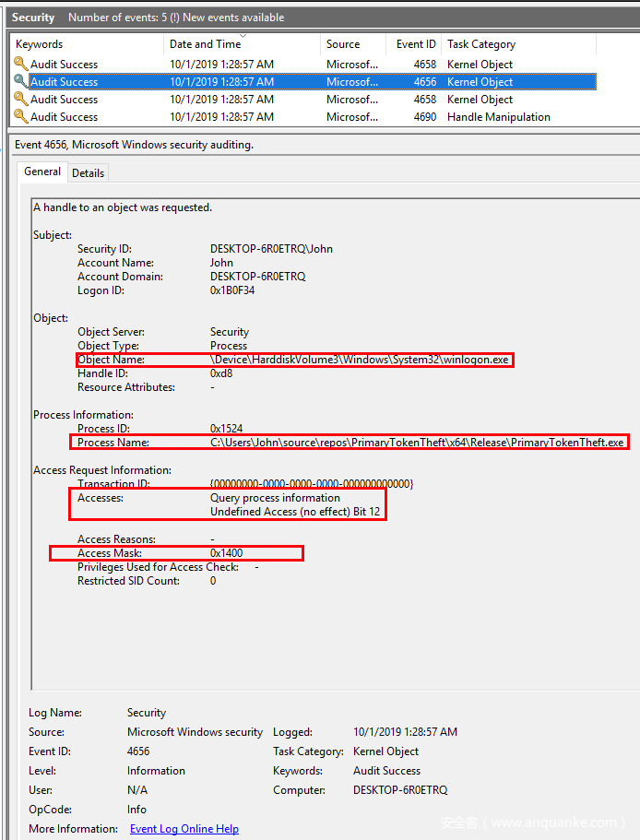Click the Logon ID value 0x1B0F34
The width and height of the screenshot is (640, 840).
pyautogui.click(x=232, y=290)
